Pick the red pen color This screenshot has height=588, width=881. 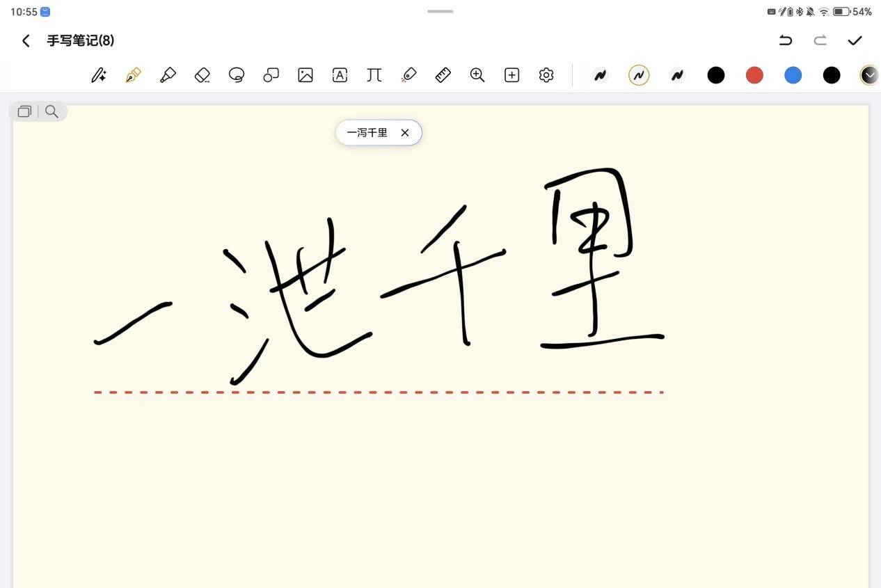click(754, 75)
